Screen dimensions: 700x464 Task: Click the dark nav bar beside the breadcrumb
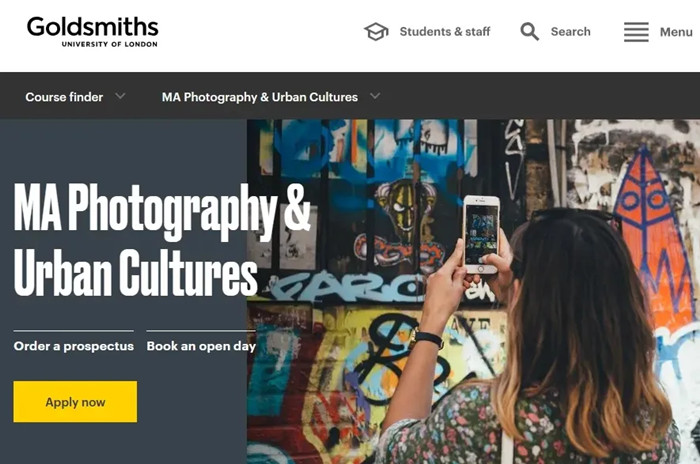(536, 96)
